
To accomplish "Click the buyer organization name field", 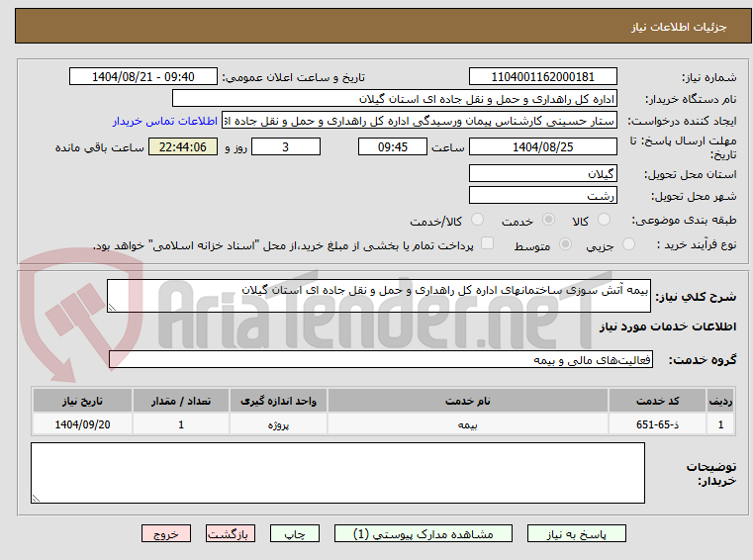I will [394, 99].
